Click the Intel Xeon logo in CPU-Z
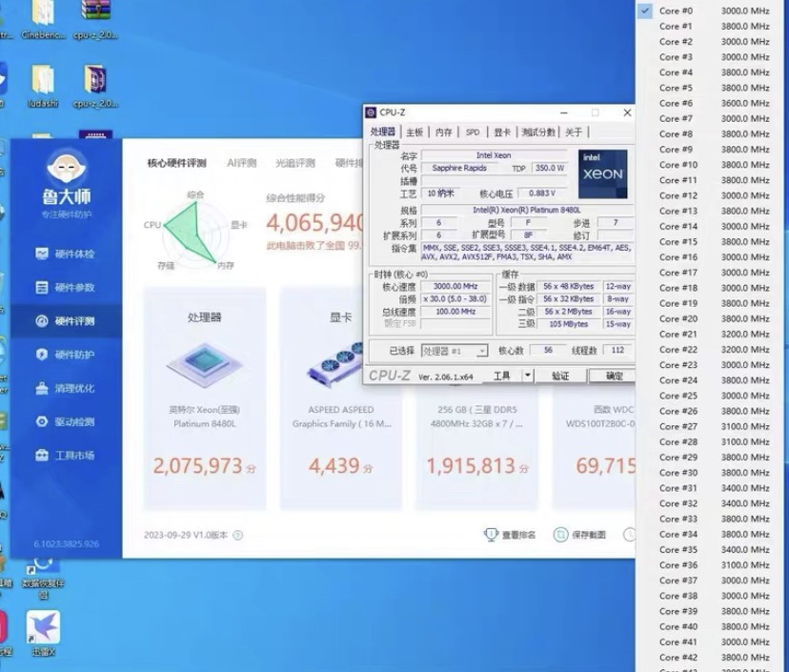 coord(603,173)
